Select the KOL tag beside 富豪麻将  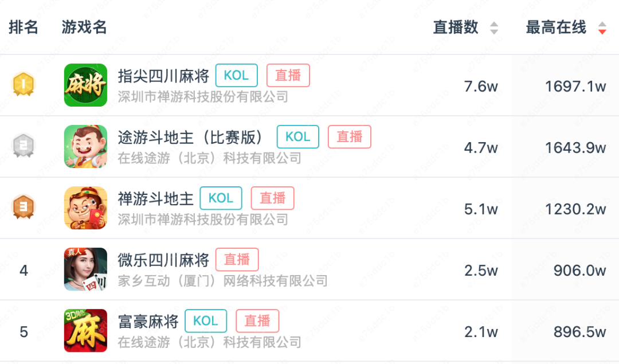[x=206, y=321]
